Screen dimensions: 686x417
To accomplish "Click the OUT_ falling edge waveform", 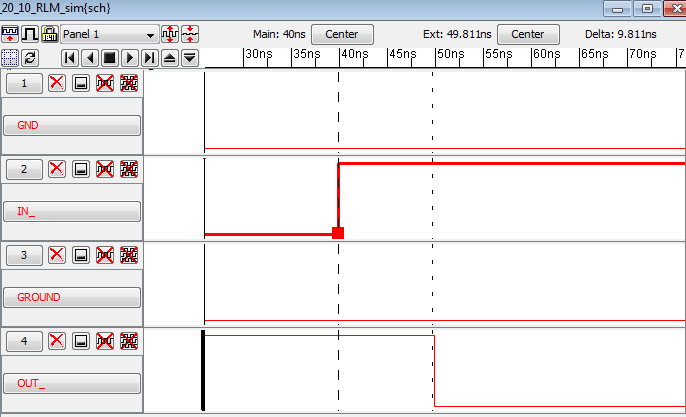I will (434, 371).
